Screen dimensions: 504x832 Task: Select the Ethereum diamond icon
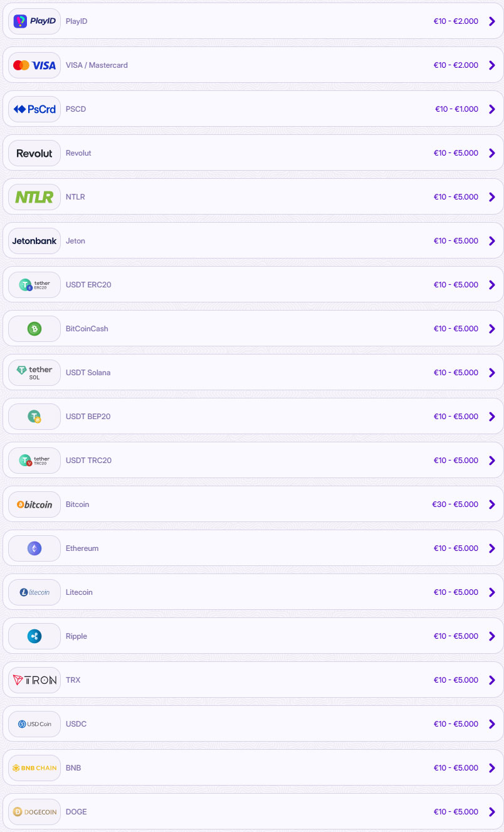coord(34,548)
